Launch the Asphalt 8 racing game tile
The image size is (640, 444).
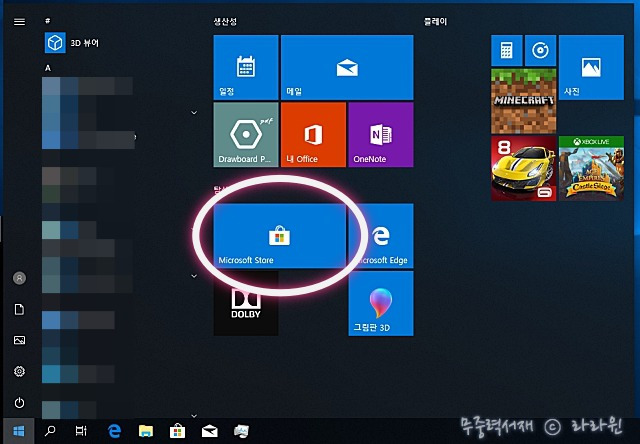[x=523, y=168]
